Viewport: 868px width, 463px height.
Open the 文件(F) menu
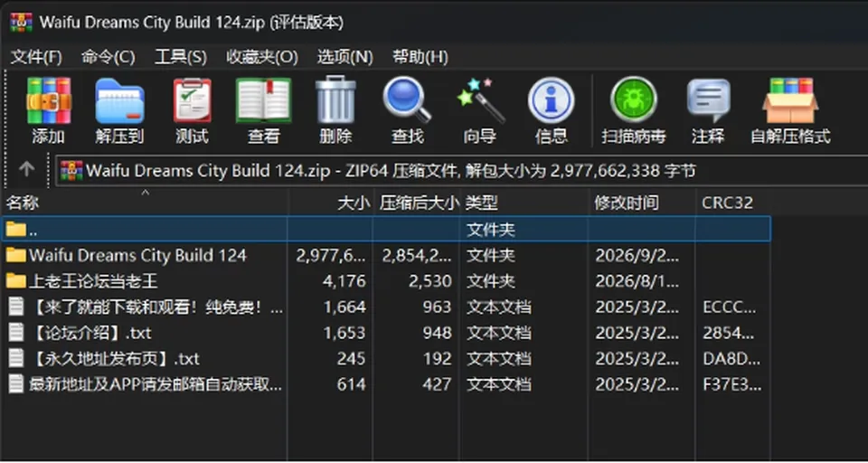[36, 57]
